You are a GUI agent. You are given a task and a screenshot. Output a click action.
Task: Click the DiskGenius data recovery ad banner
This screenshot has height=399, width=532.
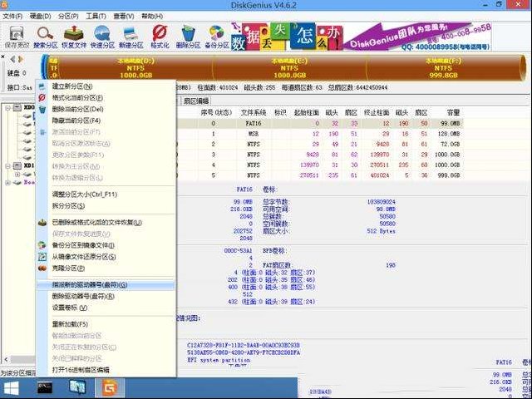[361, 37]
